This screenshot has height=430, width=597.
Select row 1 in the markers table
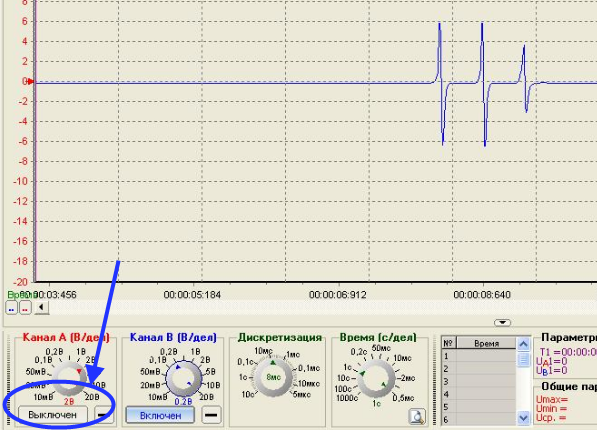(479, 356)
